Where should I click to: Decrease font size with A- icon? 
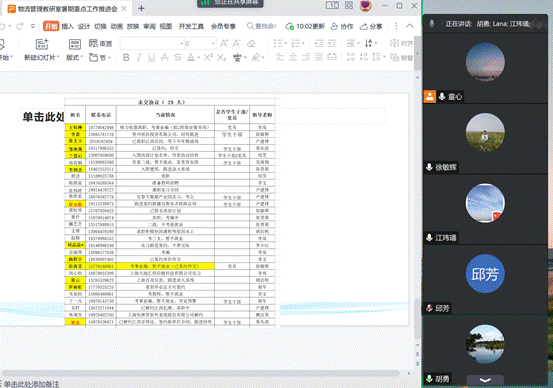(237, 43)
